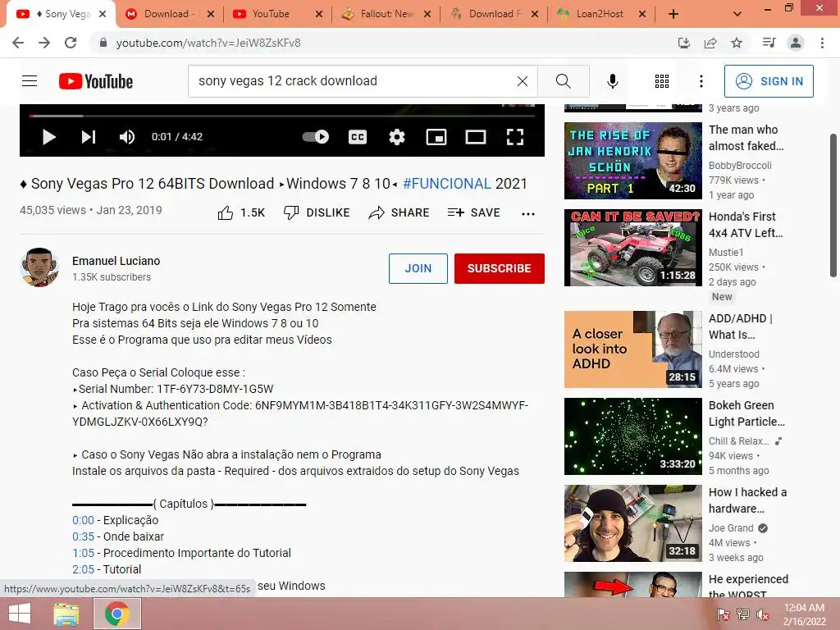
Task: Bookmark this page with star
Action: tap(737, 43)
